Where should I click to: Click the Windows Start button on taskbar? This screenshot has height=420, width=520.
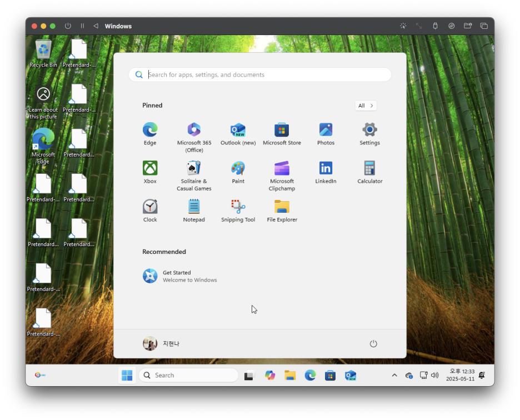(127, 375)
